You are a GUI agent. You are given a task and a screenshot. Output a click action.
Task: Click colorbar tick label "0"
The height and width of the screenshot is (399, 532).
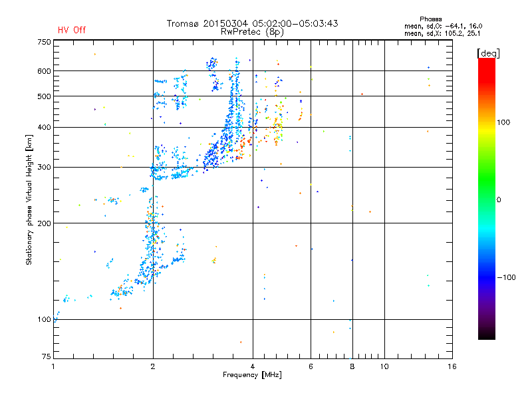[x=499, y=199]
